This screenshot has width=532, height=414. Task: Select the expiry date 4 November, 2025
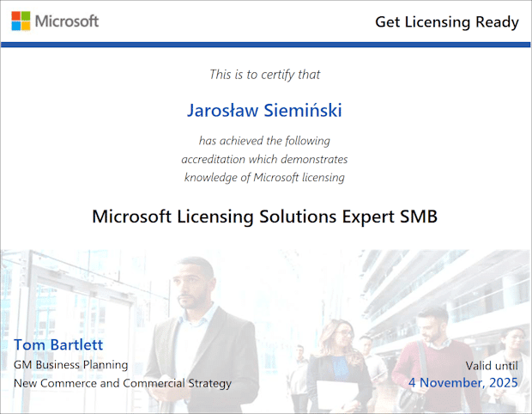(463, 383)
